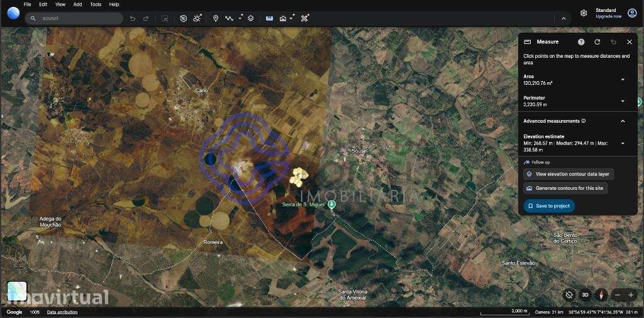Click the 'Standard' plan label

pyautogui.click(x=606, y=10)
